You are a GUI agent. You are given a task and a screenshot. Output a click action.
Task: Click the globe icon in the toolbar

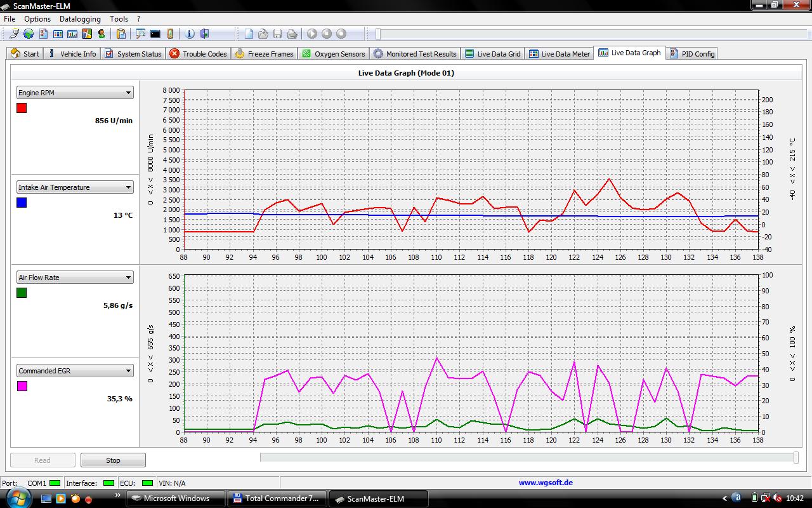pyautogui.click(x=29, y=34)
